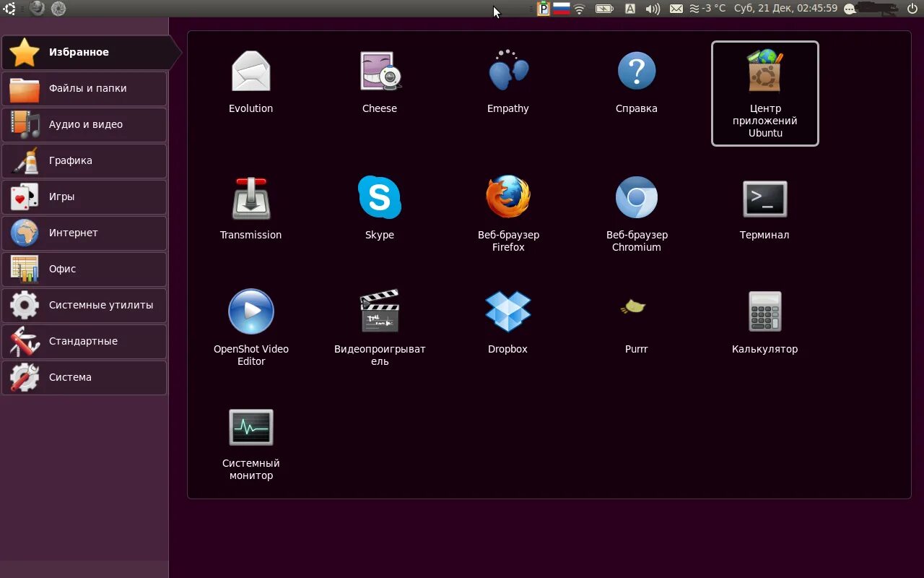This screenshot has width=924, height=578.
Task: Open the Графика category
Action: tap(84, 160)
